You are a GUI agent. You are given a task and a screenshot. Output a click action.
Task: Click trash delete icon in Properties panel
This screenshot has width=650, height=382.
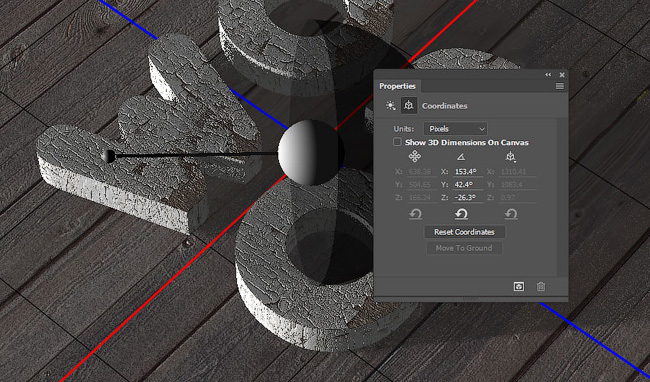click(x=541, y=286)
